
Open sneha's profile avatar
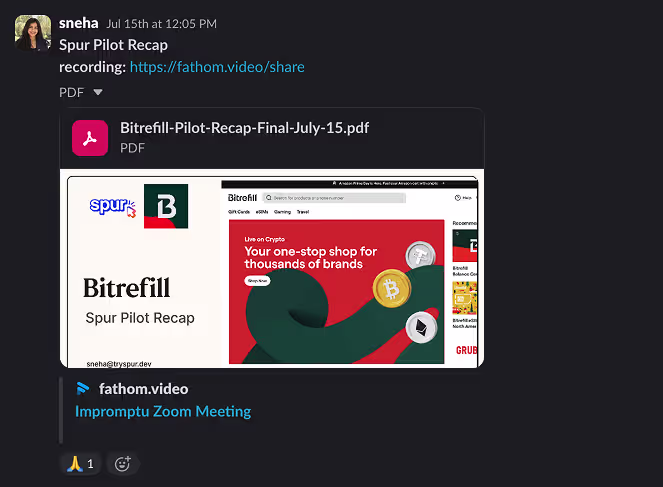tap(33, 33)
